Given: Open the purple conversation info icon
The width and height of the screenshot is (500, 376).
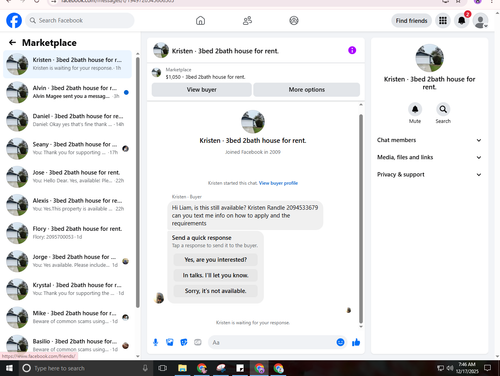Looking at the screenshot, I should pyautogui.click(x=352, y=50).
